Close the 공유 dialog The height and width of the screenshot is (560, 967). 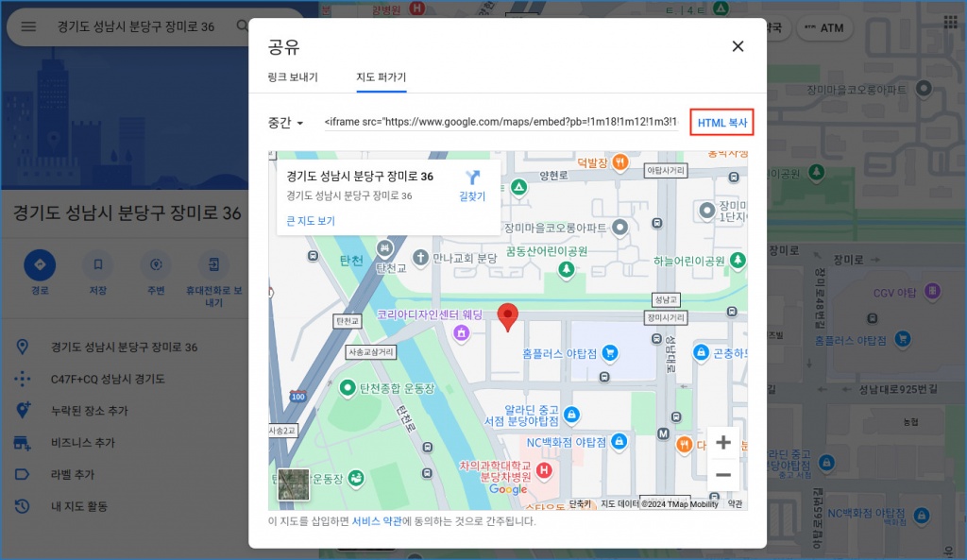(x=738, y=46)
